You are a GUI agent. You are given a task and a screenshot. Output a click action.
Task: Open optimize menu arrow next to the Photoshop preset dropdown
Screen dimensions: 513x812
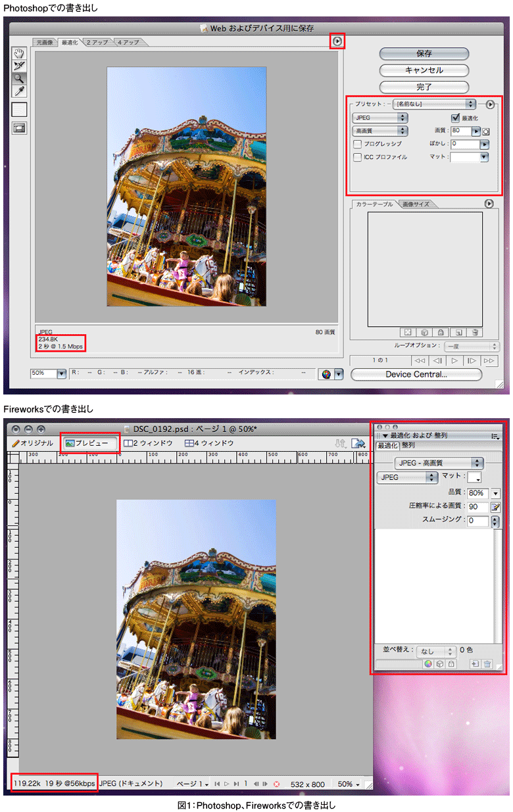point(490,104)
